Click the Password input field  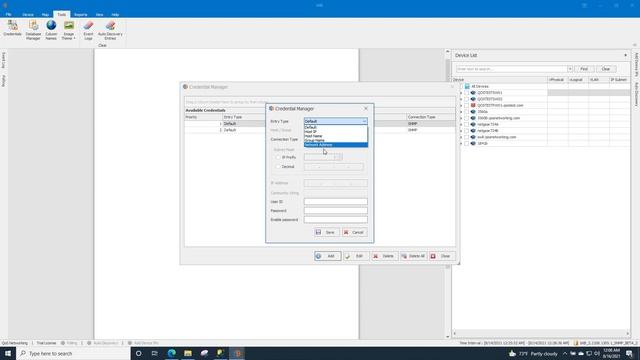tap(336, 211)
